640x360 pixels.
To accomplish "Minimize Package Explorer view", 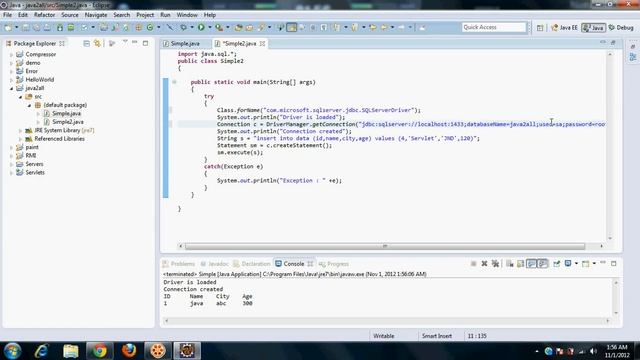I will point(134,43).
